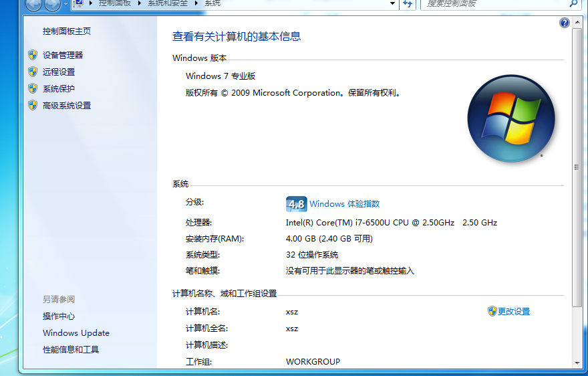Click the shield icon next to 设备管理器
588x376 pixels.
tap(33, 55)
